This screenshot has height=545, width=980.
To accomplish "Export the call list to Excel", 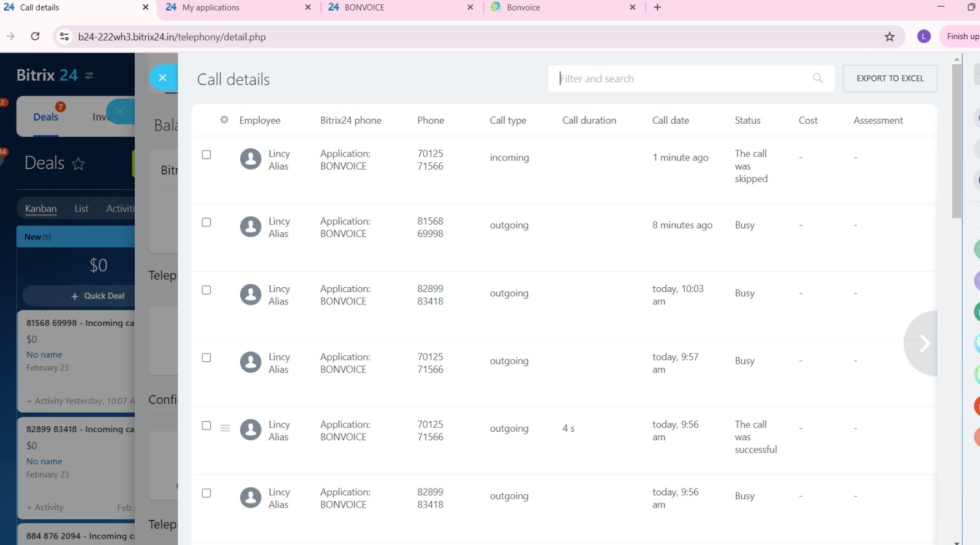I will click(x=889, y=78).
